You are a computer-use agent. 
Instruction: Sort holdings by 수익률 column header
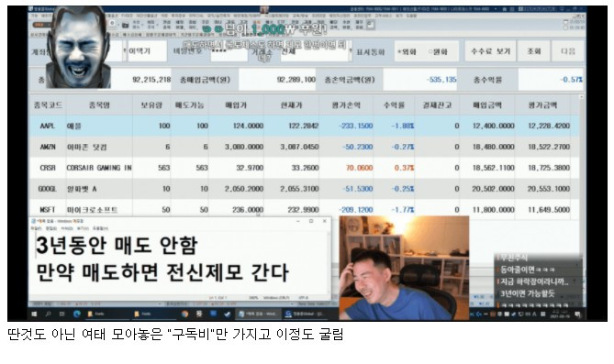395,105
